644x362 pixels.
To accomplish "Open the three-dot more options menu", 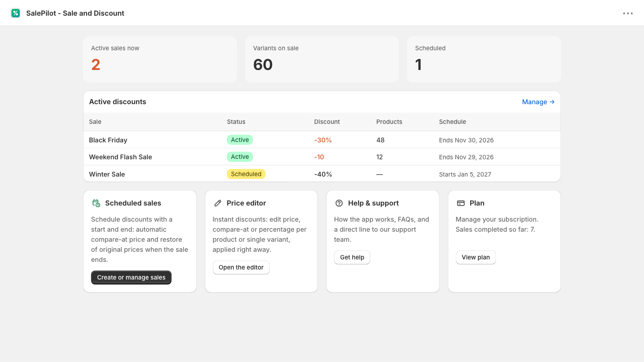I will (x=628, y=13).
